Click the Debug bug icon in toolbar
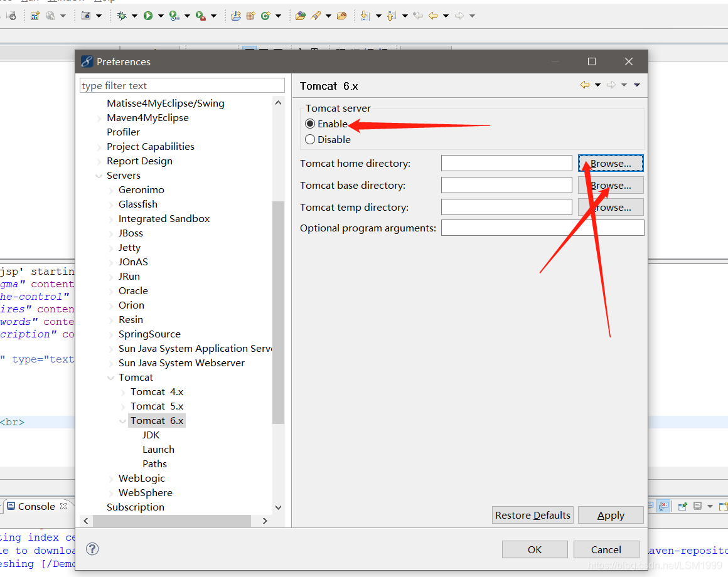The width and height of the screenshot is (728, 577). click(x=122, y=16)
